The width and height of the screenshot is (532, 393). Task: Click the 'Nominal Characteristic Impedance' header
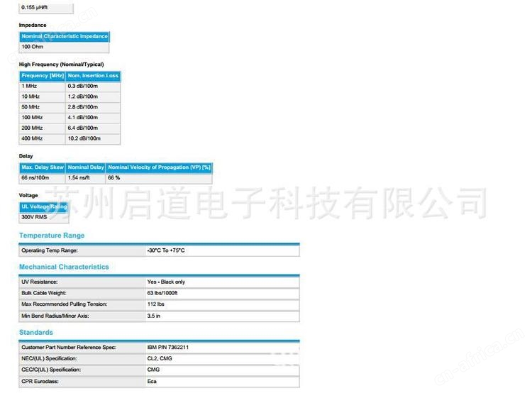point(65,36)
